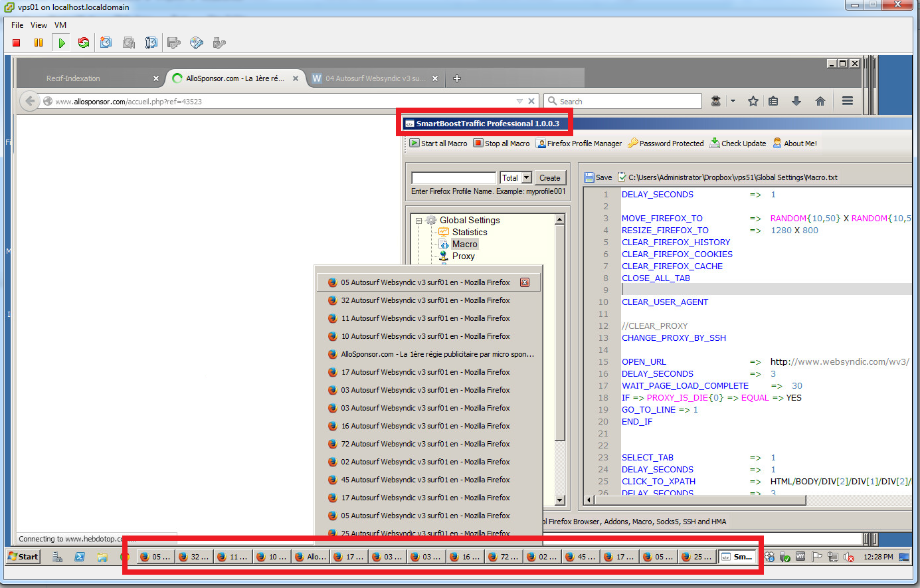Click Stop all Macro in toolbar
This screenshot has height=588, width=920.
(502, 144)
